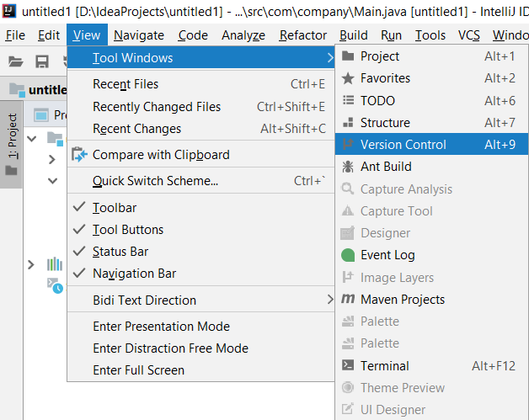Click the TODO list icon
The width and height of the screenshot is (529, 420).
(348, 100)
